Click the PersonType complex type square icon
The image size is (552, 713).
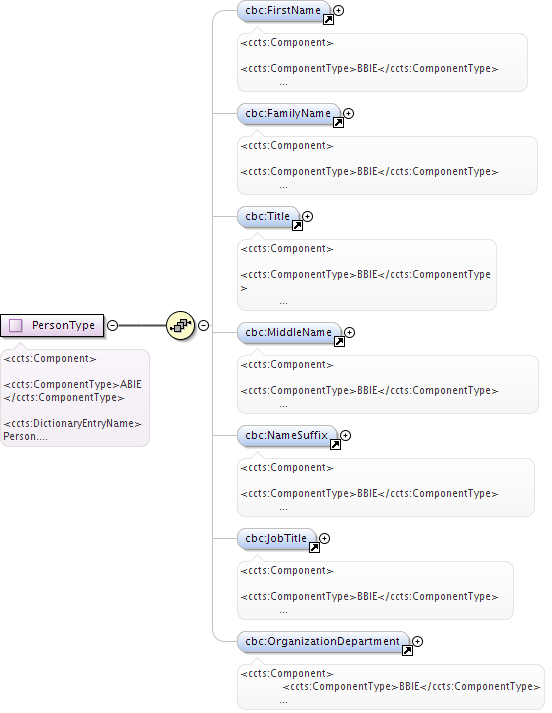16,326
